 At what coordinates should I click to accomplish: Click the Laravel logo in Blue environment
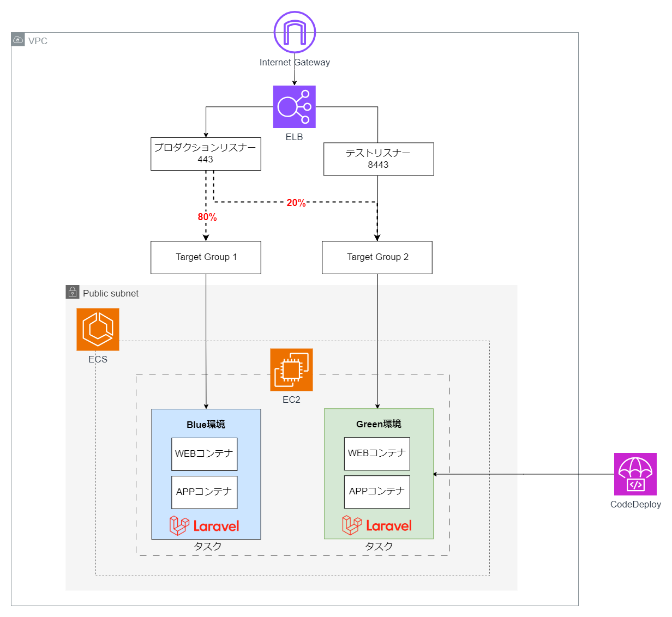pos(205,525)
